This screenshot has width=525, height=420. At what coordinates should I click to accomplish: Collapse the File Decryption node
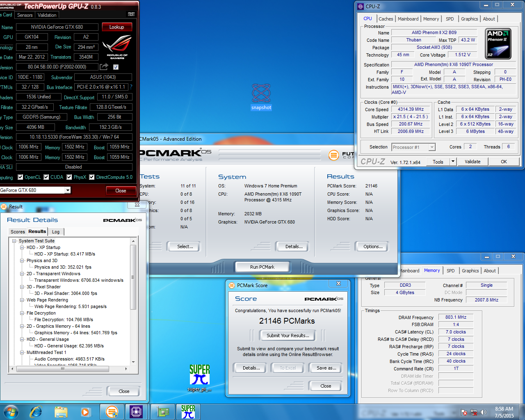pos(22,313)
